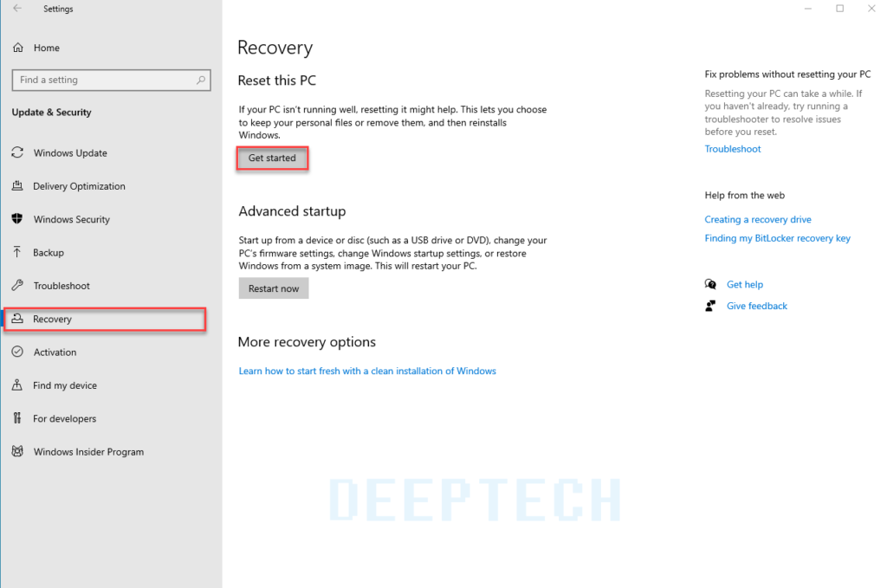Click the Activation checkmark circle icon
The image size is (887, 588).
pyautogui.click(x=17, y=352)
